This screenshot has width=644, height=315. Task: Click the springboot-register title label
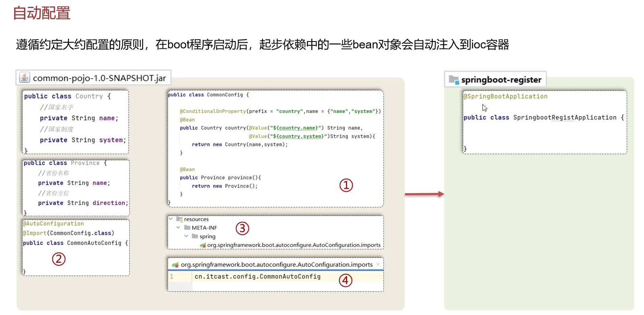(x=501, y=80)
